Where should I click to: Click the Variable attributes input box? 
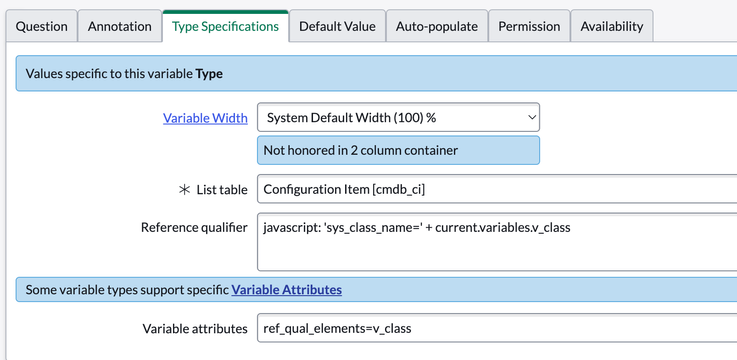[497, 328]
